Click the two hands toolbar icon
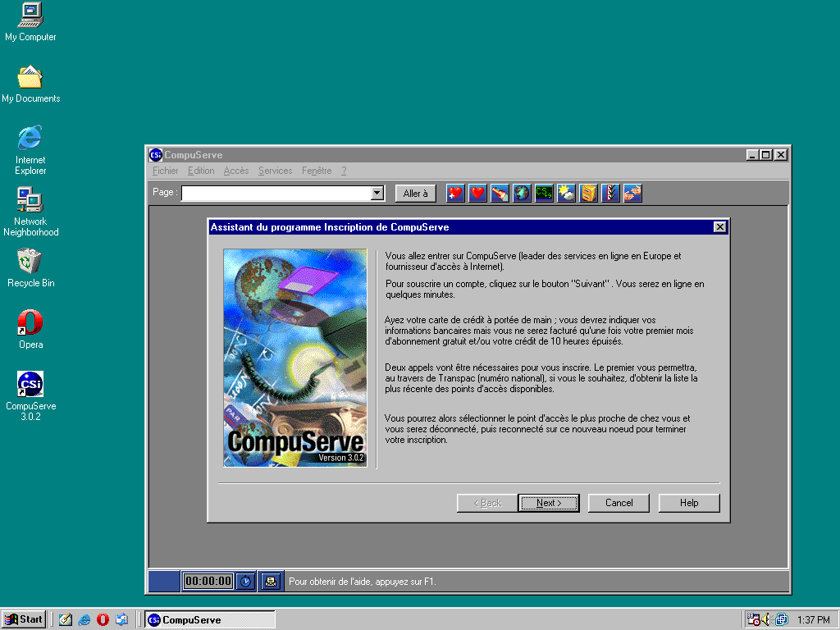 632,193
